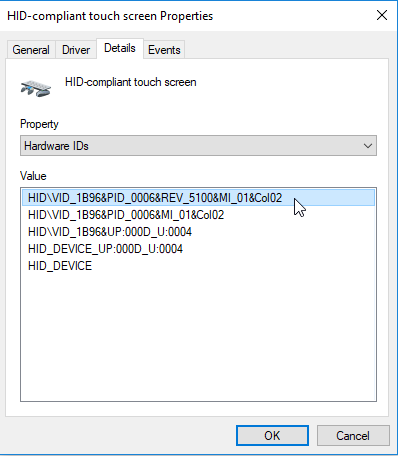Open the Property dropdown showing Hardware IDs
This screenshot has height=456, width=398.
pyautogui.click(x=198, y=146)
